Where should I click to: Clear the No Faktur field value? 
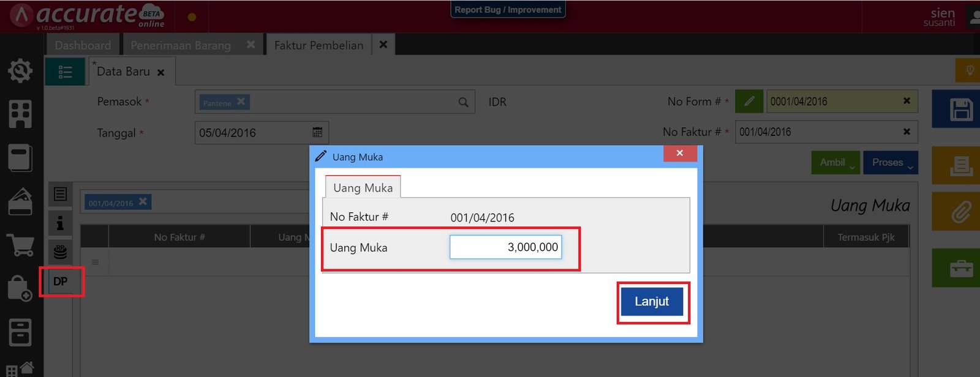click(907, 132)
